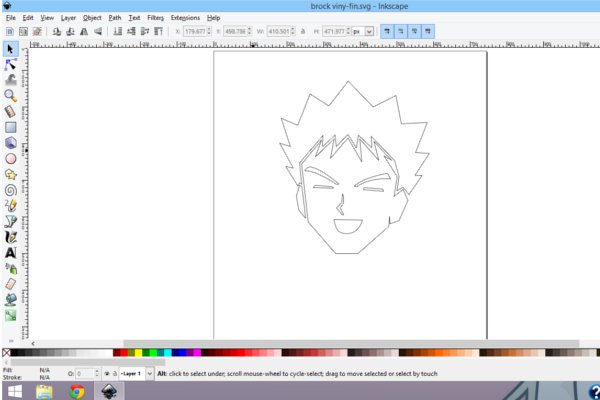
Task: Select the Node editing tool
Action: 10,65
